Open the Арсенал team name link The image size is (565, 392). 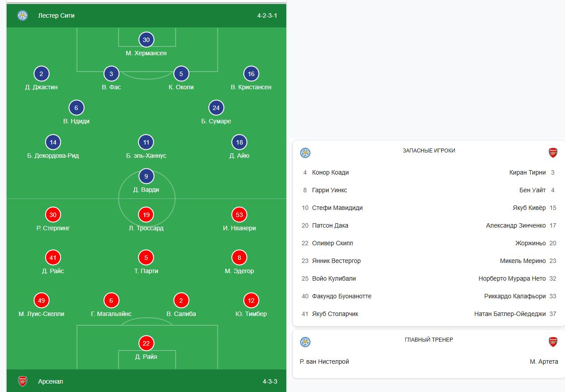(x=50, y=381)
